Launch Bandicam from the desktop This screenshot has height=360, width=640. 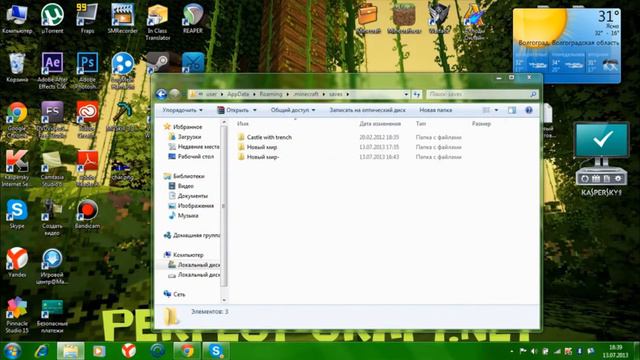pyautogui.click(x=87, y=213)
